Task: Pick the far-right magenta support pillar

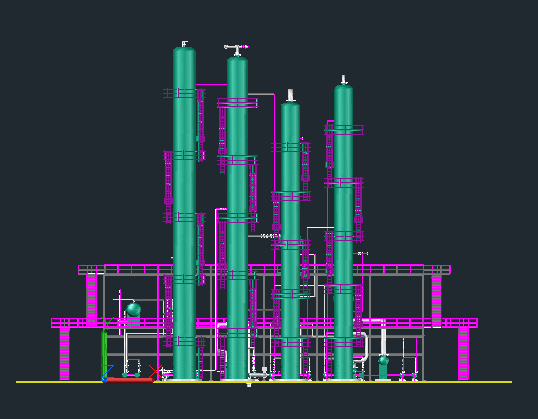Action: pos(463,353)
